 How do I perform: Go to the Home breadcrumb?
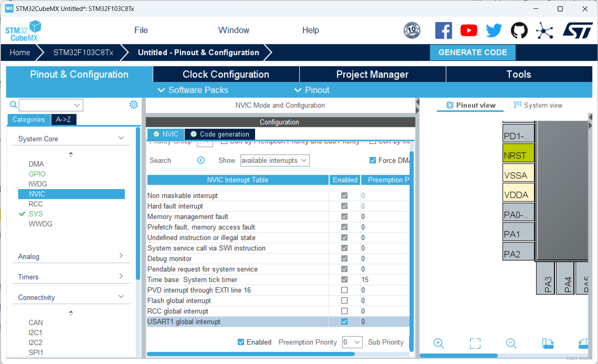(x=20, y=53)
